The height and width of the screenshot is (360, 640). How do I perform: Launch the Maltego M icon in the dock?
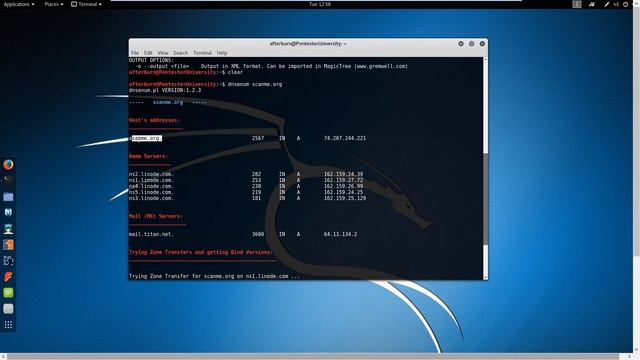point(8,212)
